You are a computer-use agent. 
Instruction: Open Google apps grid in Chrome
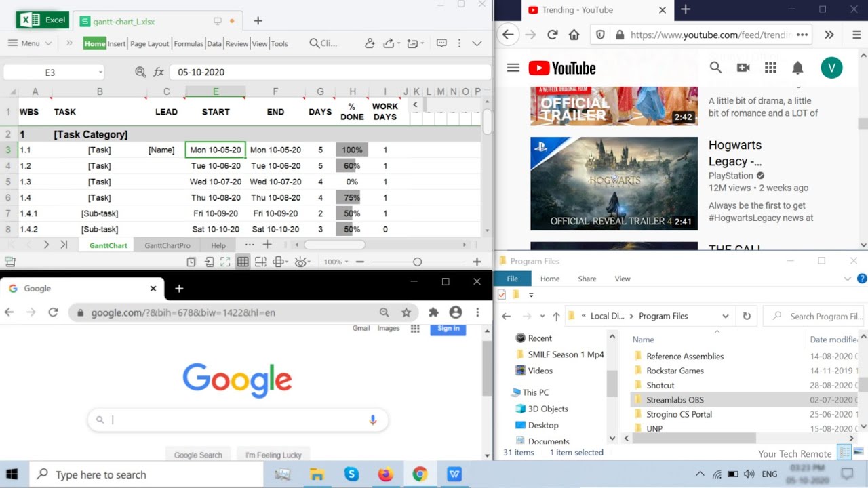click(415, 329)
